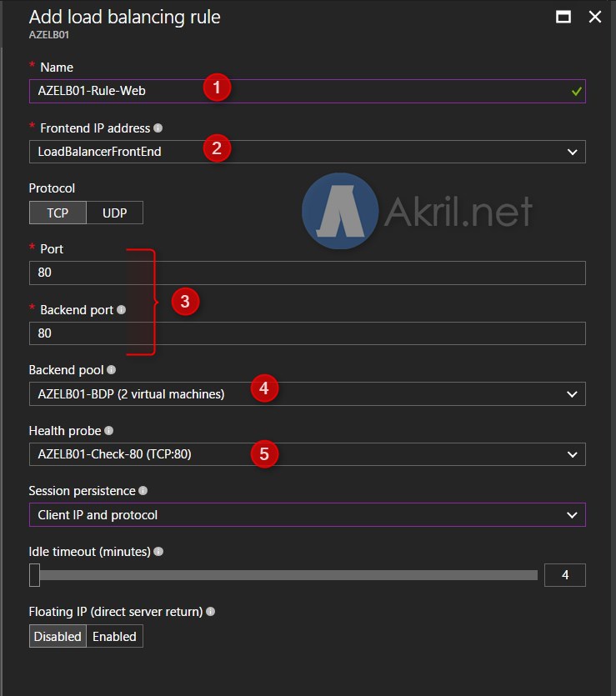Click the Backend port info icon
The width and height of the screenshot is (616, 696).
[x=121, y=310]
